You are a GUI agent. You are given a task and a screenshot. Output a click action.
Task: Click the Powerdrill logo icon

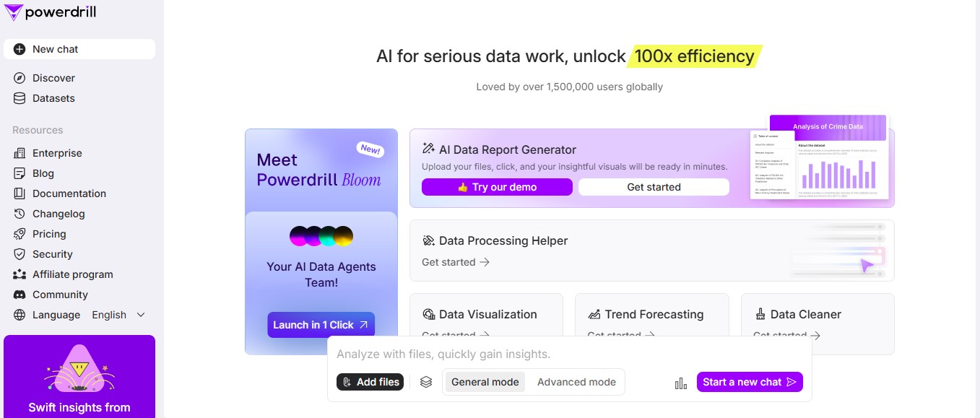14,12
